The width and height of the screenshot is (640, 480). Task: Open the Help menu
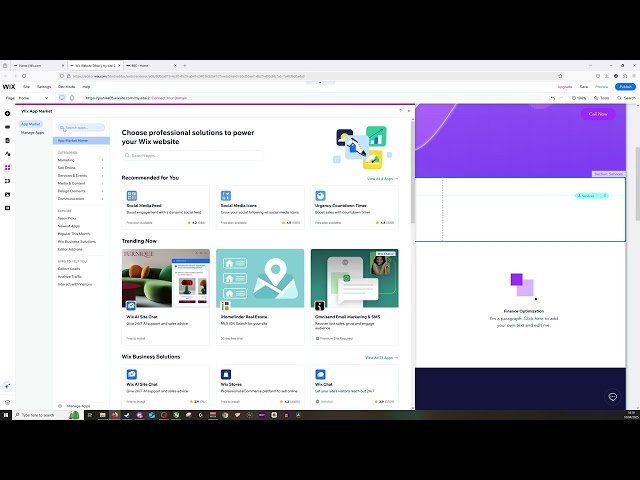(x=86, y=87)
